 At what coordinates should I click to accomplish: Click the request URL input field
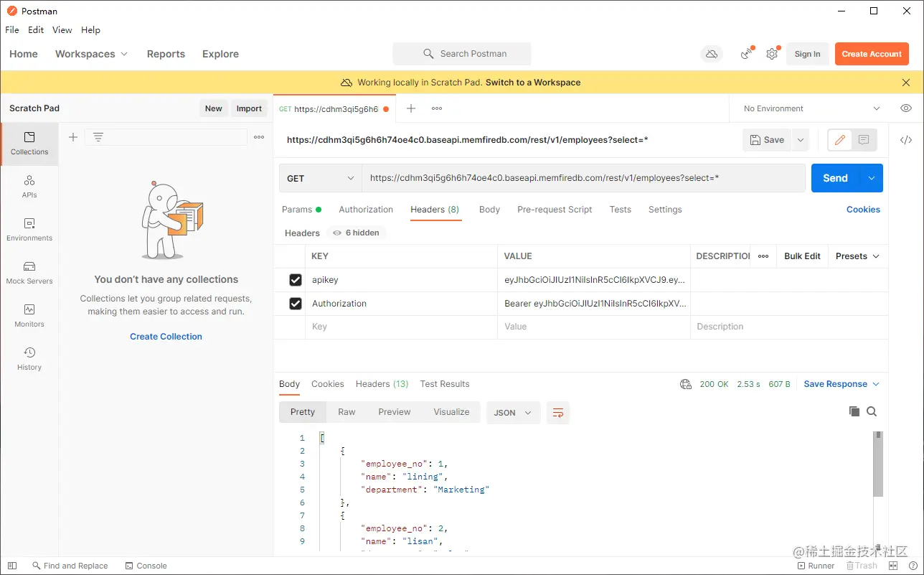coord(583,178)
